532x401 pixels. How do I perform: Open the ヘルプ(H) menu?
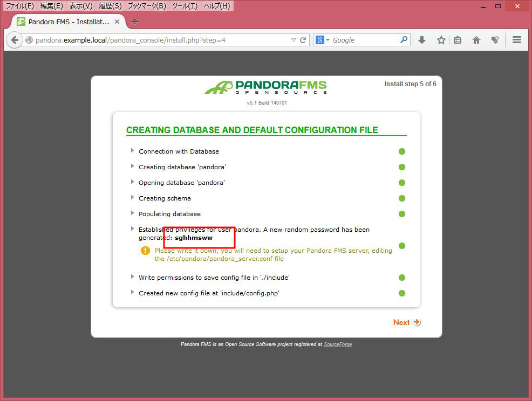coord(217,6)
